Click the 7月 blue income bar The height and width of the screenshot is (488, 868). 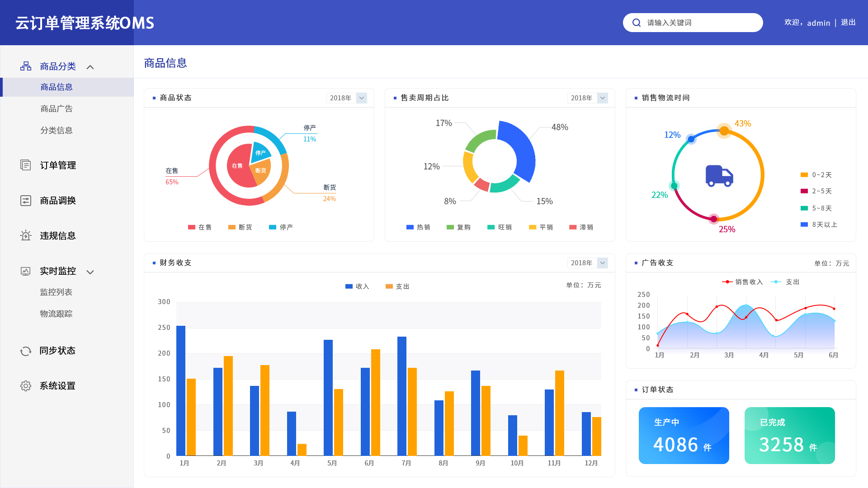[402, 396]
